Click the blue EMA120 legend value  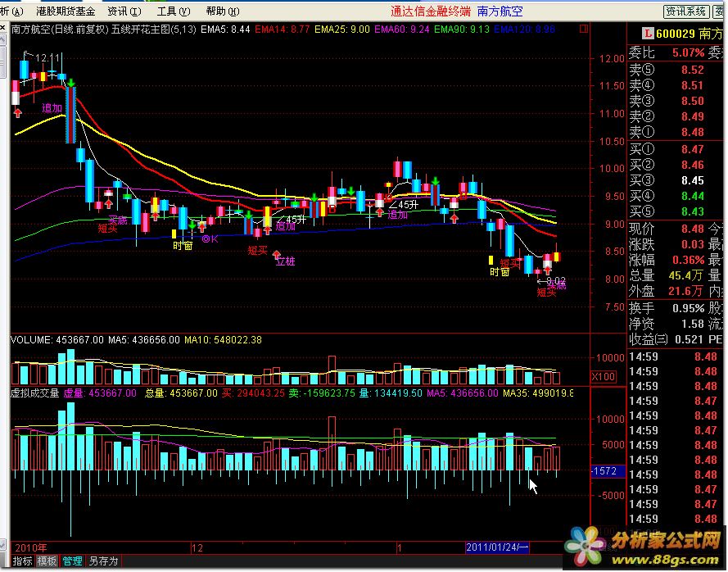(524, 30)
